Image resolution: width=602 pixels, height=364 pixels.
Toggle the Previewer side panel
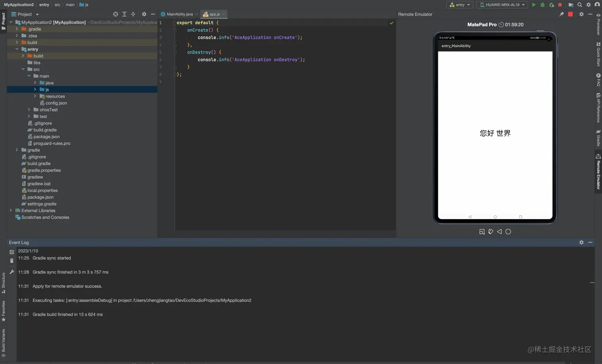pos(598,24)
